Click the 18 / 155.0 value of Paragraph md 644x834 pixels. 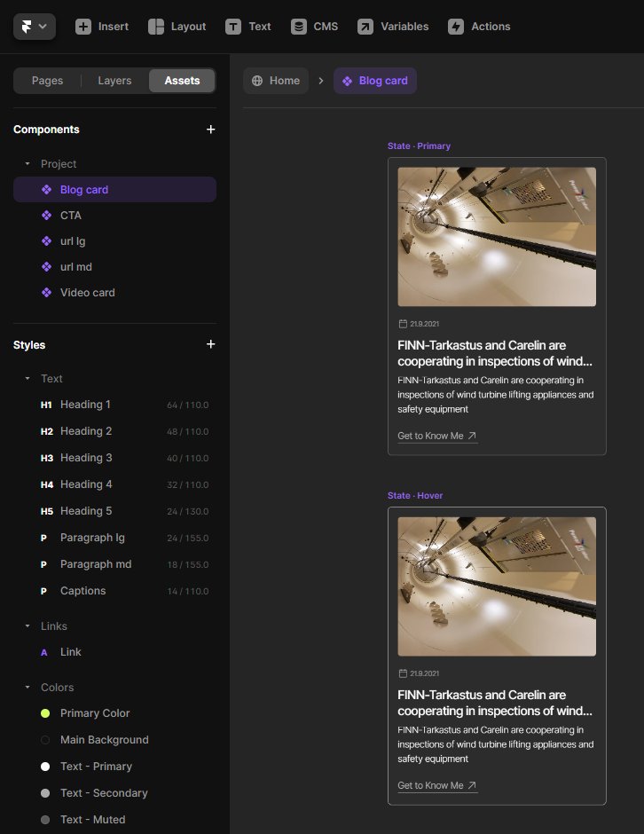click(x=188, y=565)
